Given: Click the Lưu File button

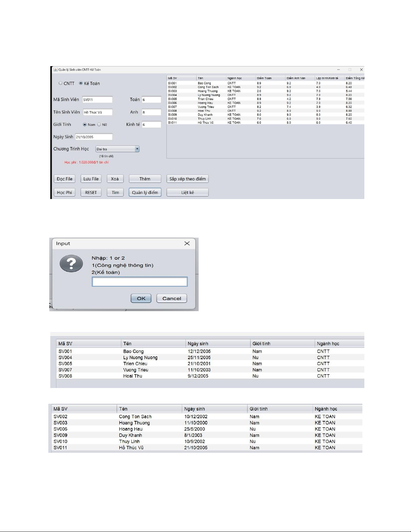Looking at the screenshot, I should pos(91,179).
